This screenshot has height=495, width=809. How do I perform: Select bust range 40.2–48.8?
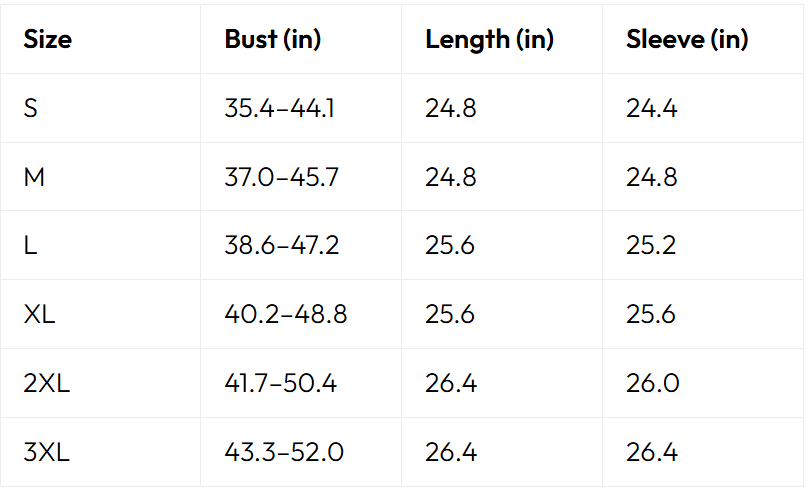[x=286, y=314]
